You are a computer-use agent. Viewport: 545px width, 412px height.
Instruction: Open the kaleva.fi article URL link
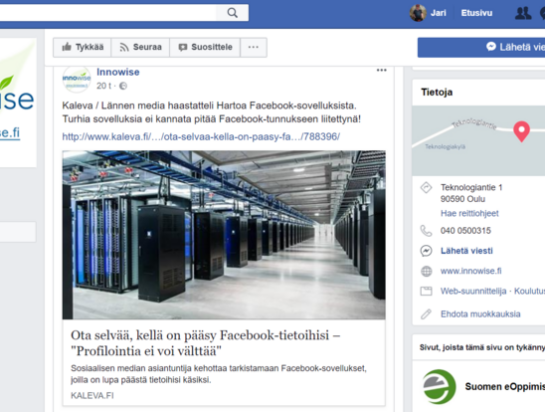[x=201, y=137]
